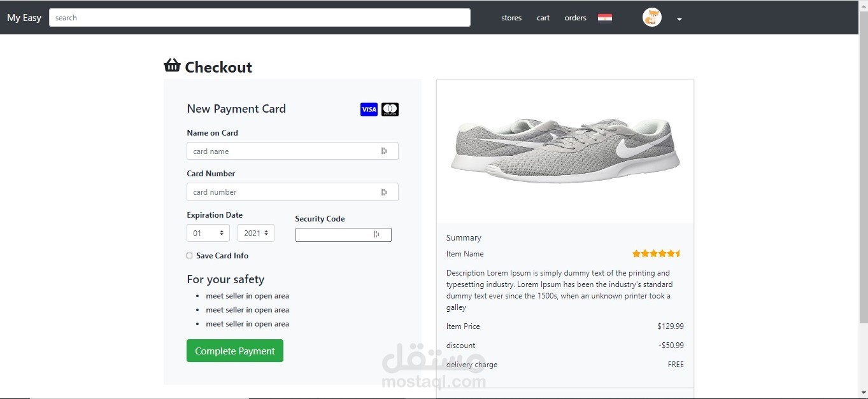
Task: Enable the Save Card Info checkbox
Action: tap(189, 256)
